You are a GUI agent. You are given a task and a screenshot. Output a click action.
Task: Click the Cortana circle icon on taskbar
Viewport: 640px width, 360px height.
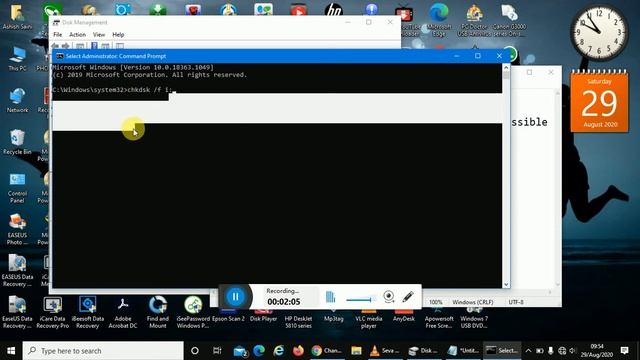click(195, 351)
